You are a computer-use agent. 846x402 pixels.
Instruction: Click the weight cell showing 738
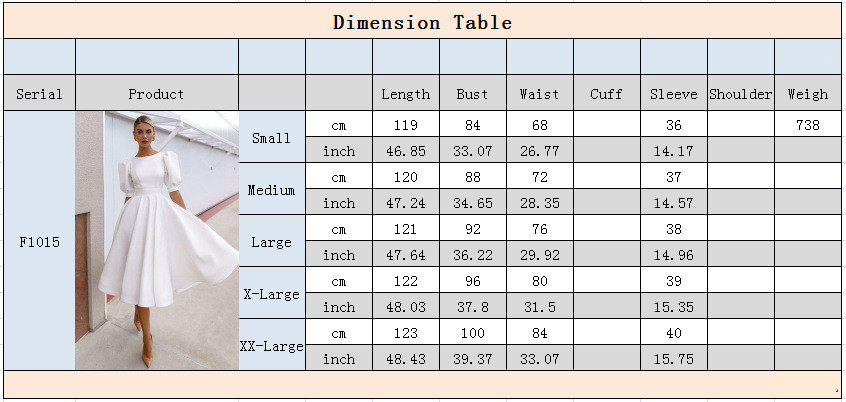[x=808, y=124]
